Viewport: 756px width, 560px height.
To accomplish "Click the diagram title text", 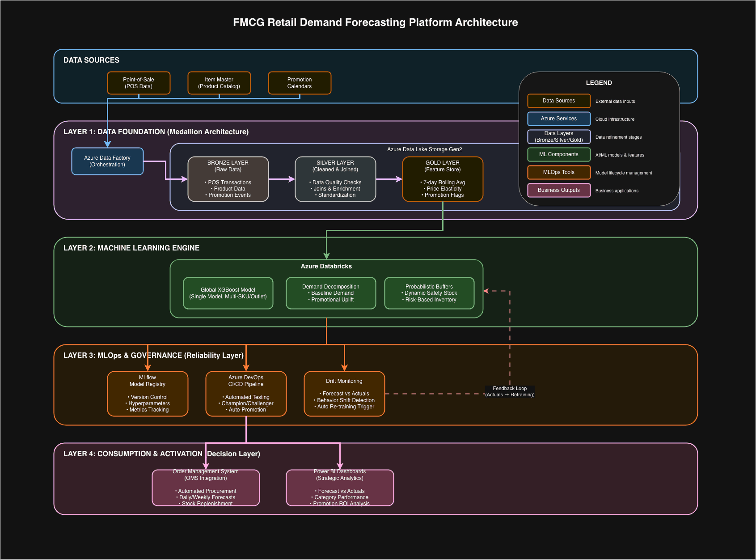I will tap(376, 22).
